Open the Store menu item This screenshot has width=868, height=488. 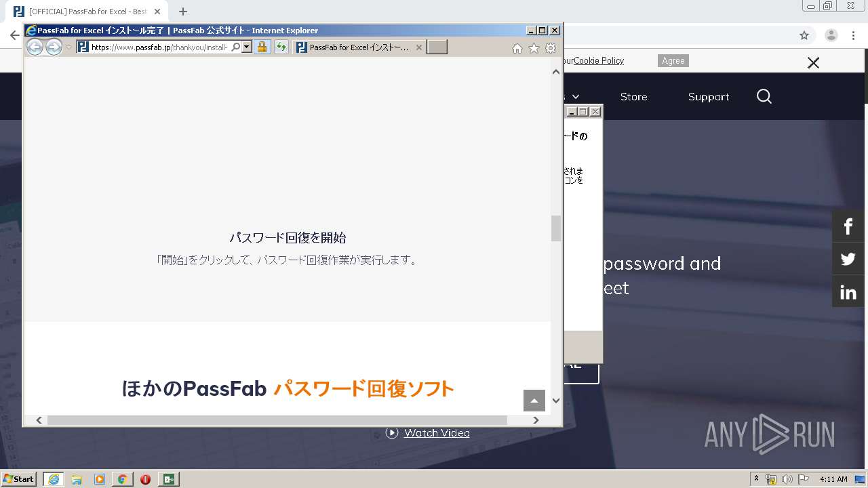[633, 97]
